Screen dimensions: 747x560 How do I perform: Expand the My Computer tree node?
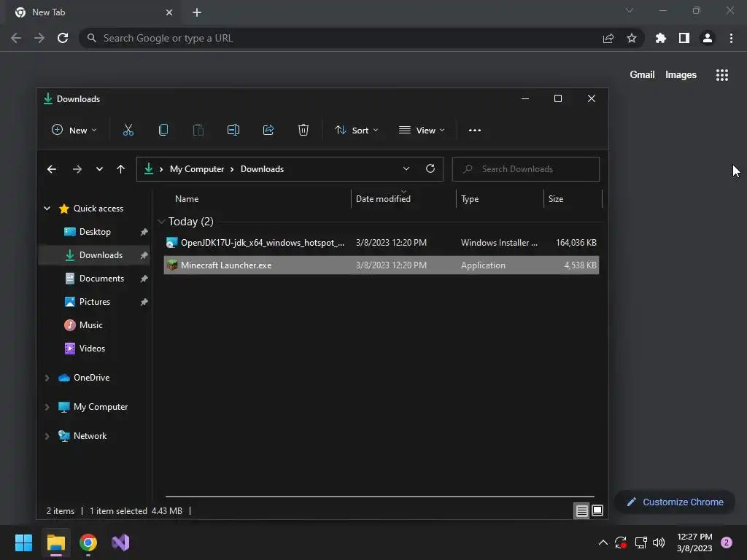pos(47,407)
